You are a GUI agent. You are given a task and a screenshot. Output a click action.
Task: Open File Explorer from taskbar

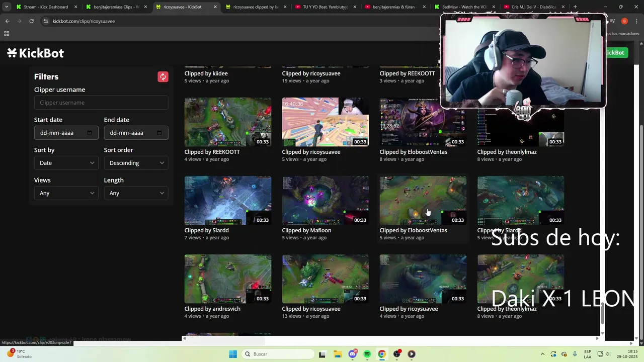(338, 354)
